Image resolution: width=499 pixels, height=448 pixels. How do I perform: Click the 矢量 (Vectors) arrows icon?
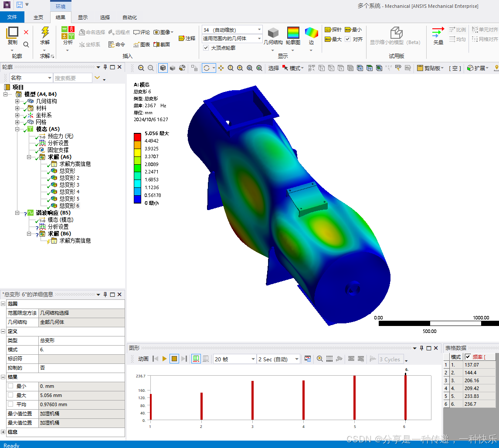(x=438, y=32)
